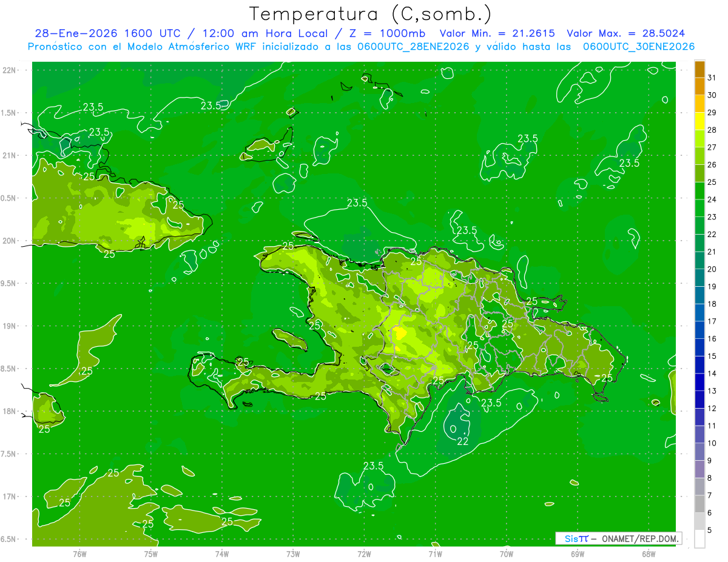This screenshot has height=562, width=728.
Task: Click legend tick label '20'
Action: click(712, 269)
